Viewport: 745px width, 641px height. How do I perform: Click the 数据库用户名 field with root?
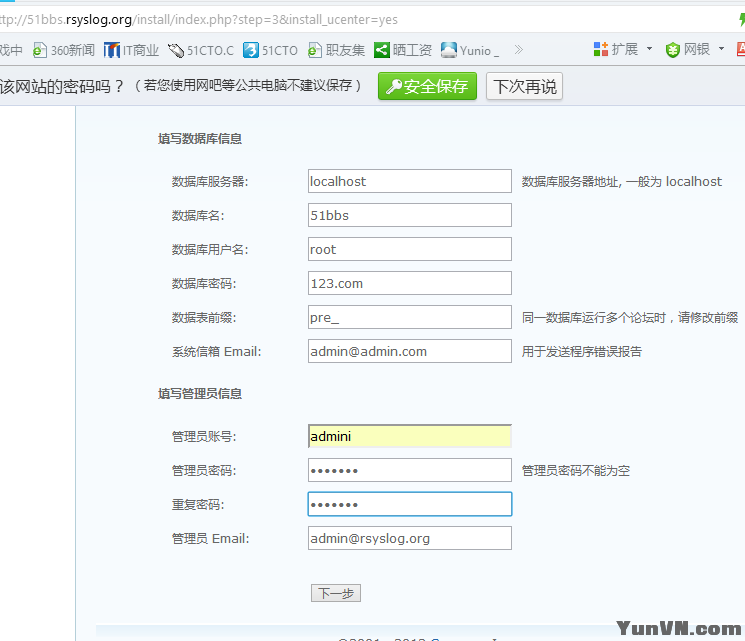(x=410, y=249)
